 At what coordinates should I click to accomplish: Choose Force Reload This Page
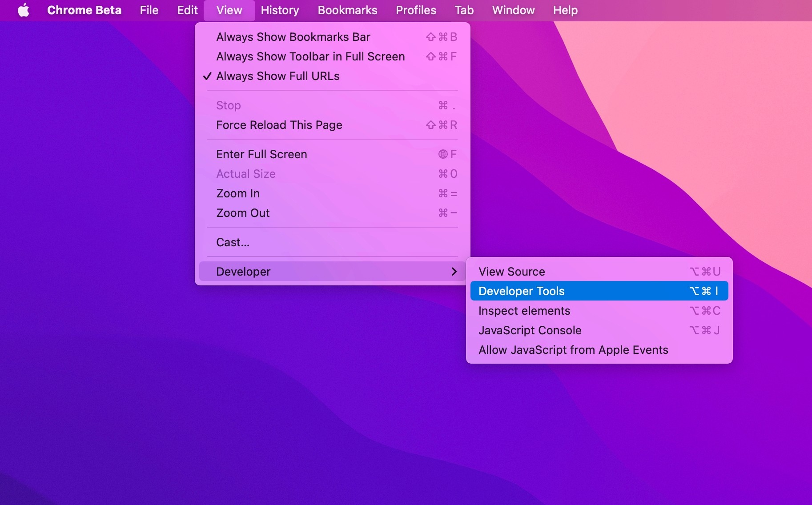click(x=332, y=125)
